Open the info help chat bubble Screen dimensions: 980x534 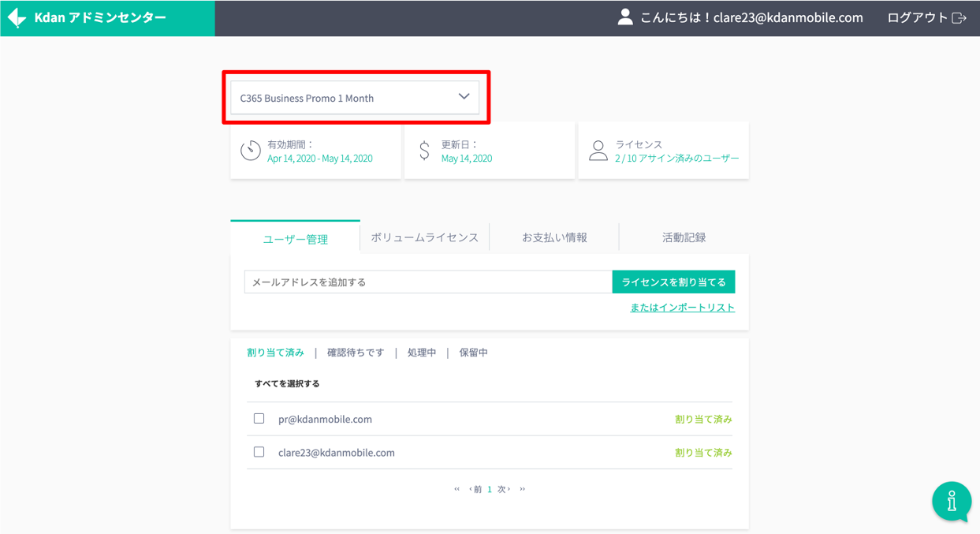[952, 502]
